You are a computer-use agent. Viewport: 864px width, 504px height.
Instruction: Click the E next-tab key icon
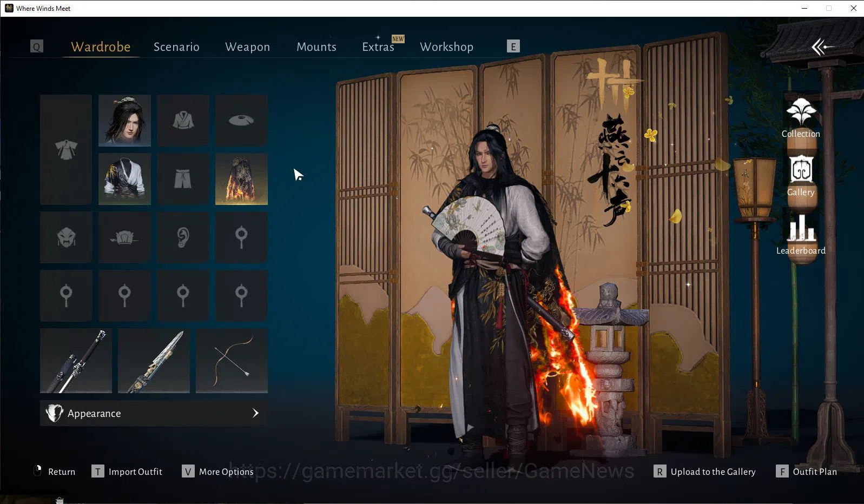[513, 46]
